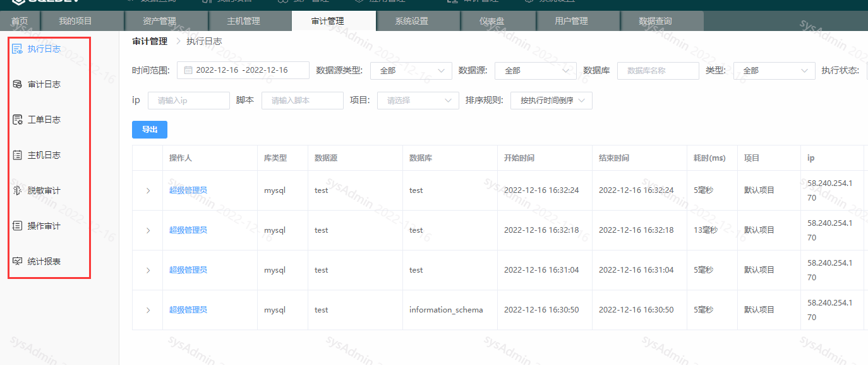Open 超级管理员 link in 16:31:04 row
This screenshot has width=868, height=365.
point(188,270)
